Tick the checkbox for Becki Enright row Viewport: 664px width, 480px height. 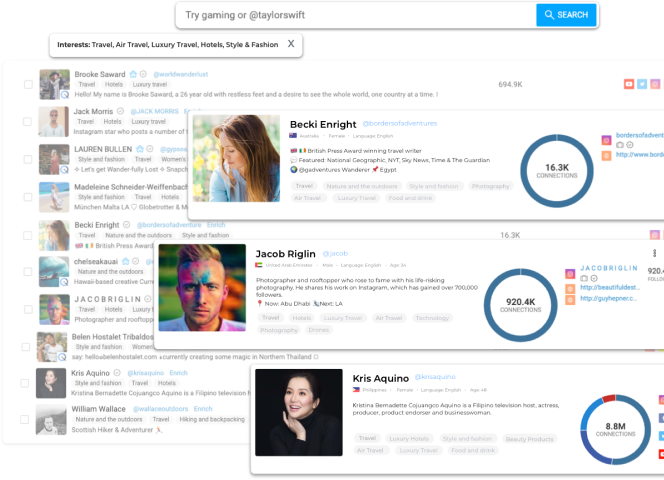pyautogui.click(x=28, y=235)
